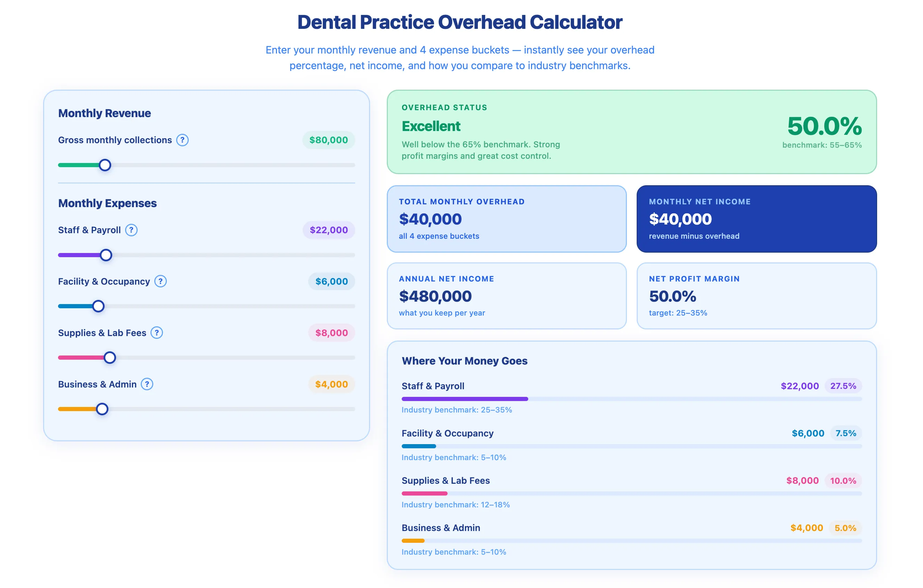The height and width of the screenshot is (588, 923).
Task: Click the $6,000 facility value badge
Action: pyautogui.click(x=332, y=282)
